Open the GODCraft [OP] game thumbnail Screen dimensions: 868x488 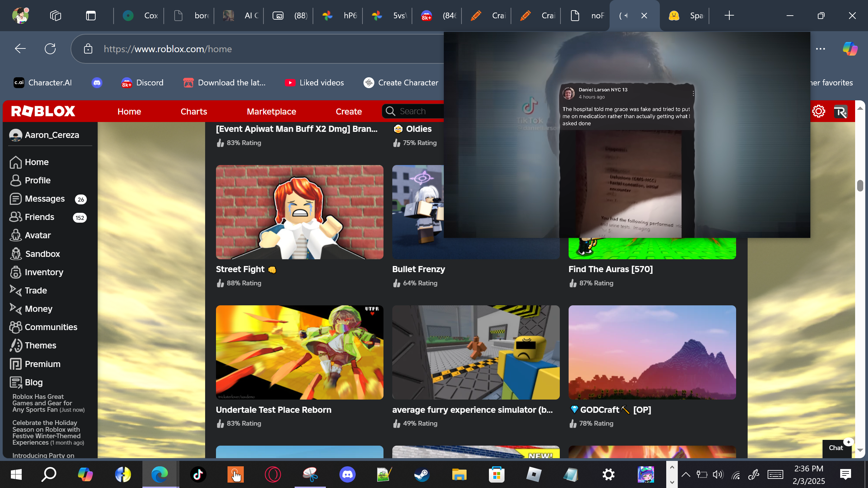(x=652, y=352)
